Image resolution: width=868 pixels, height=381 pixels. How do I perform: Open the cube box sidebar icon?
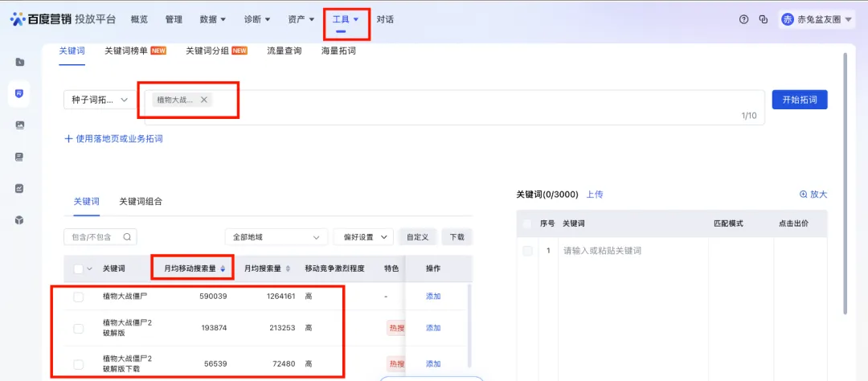click(19, 220)
